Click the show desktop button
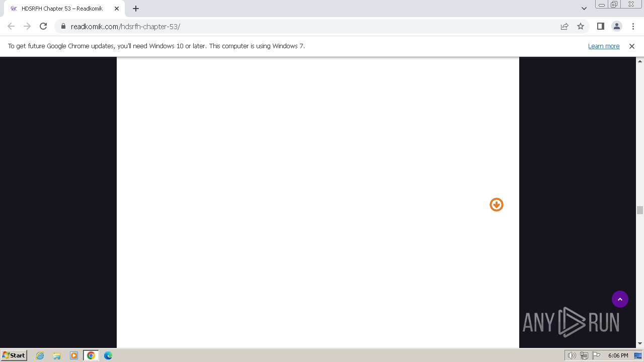The height and width of the screenshot is (362, 644). click(x=638, y=355)
